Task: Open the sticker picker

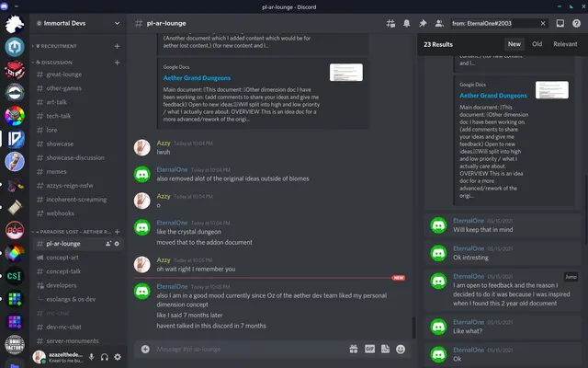Action: 385,350
